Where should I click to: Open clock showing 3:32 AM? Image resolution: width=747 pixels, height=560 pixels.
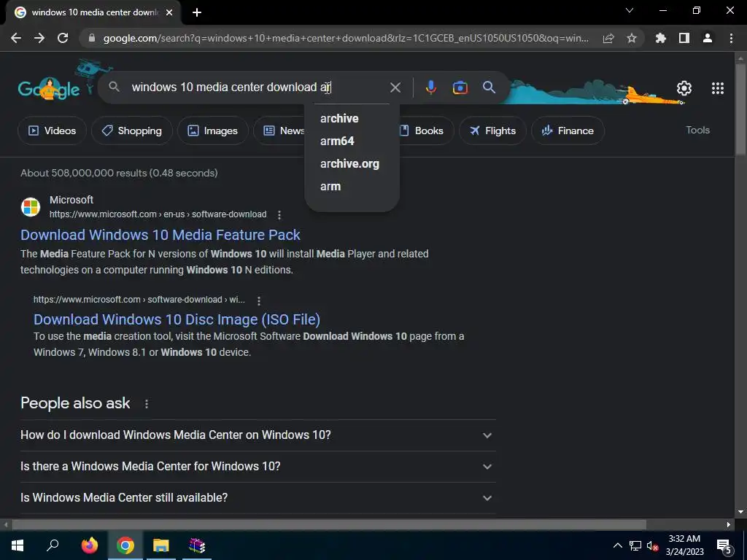coord(684,545)
